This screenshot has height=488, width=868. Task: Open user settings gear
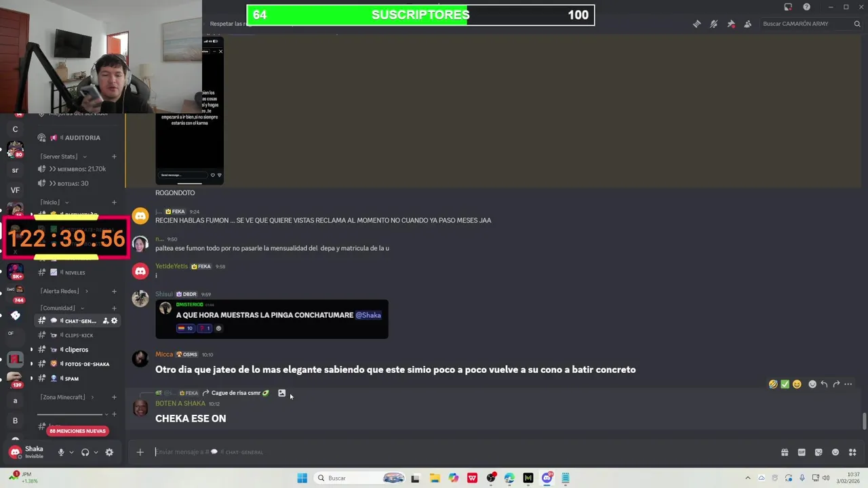click(109, 452)
